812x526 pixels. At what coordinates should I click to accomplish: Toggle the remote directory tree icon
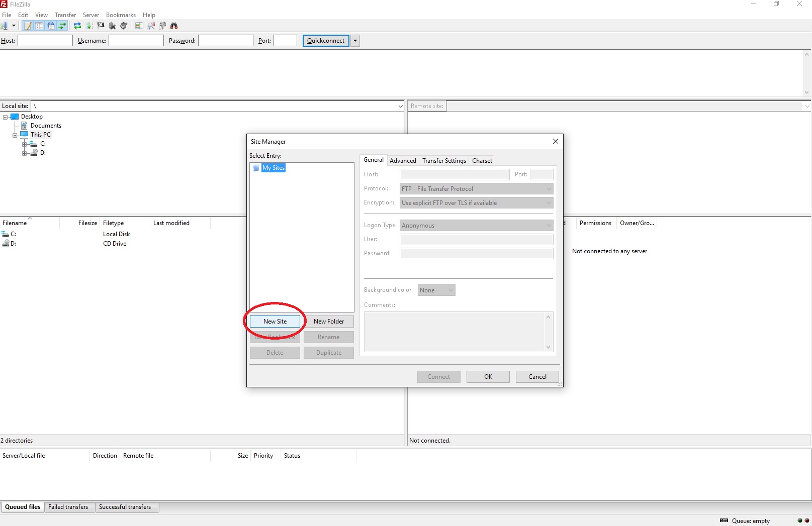pos(51,26)
